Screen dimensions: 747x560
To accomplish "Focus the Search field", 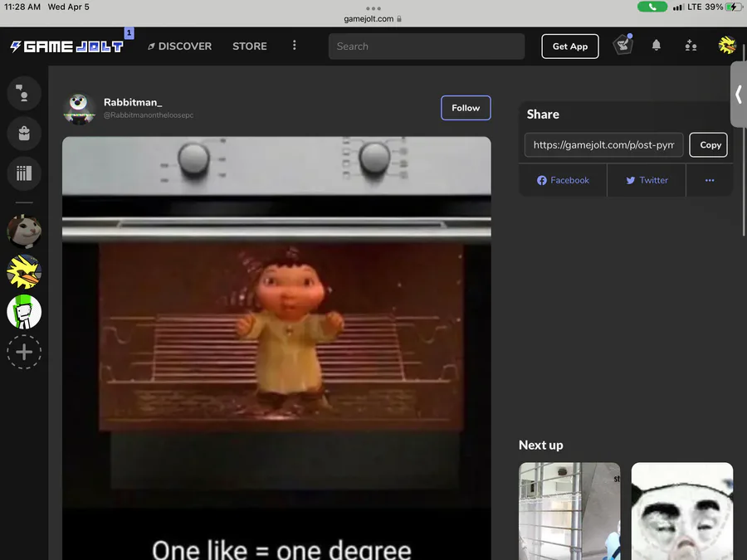I will tap(427, 46).
